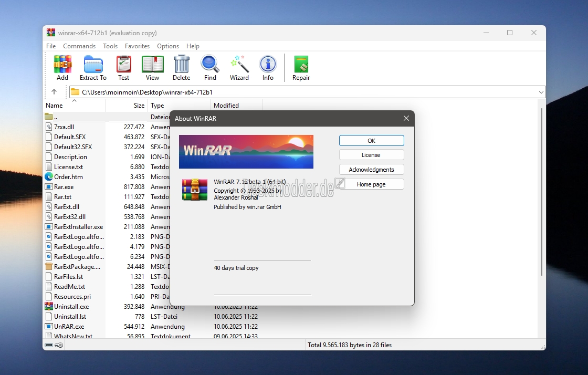Click the Add archive toolbar icon
The height and width of the screenshot is (375, 588).
(x=62, y=65)
